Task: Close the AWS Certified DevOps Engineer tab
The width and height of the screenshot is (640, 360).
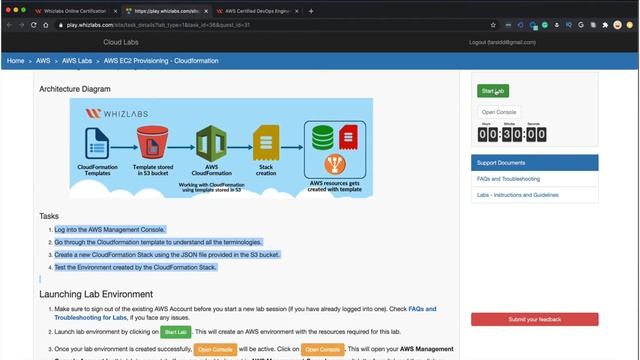Action: coord(296,11)
